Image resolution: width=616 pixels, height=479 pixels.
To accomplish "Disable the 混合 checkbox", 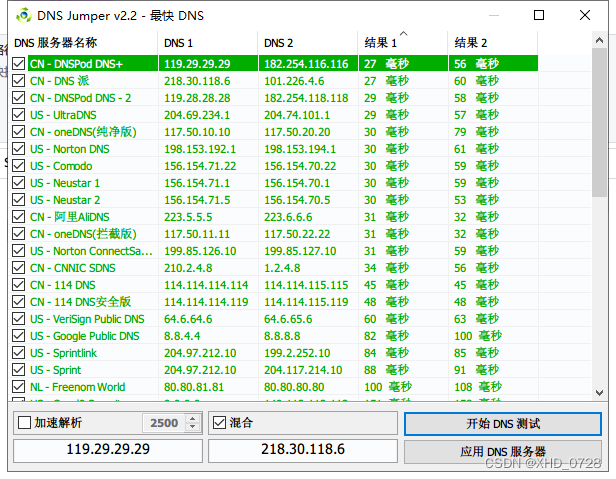I will (x=219, y=423).
